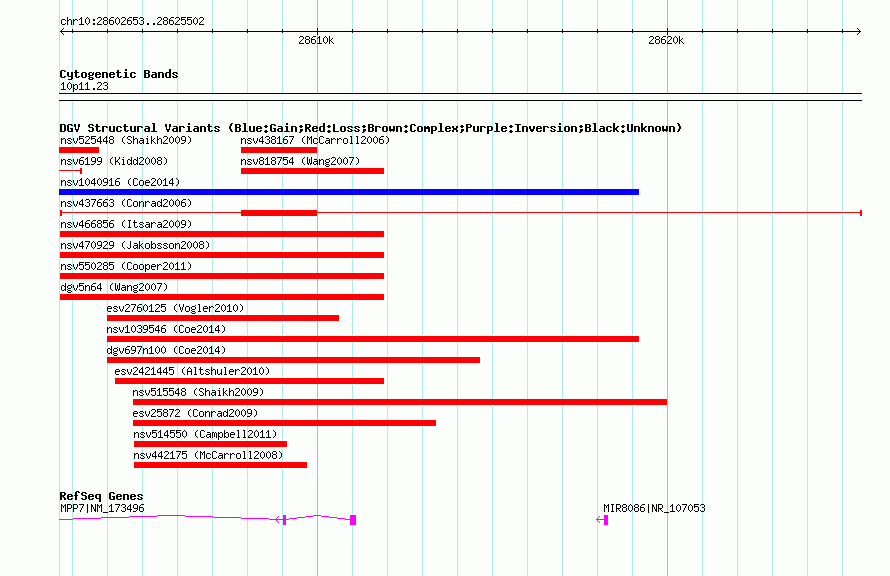890x576 pixels.
Task: Select the red bar under esv25872
Action: click(x=284, y=423)
